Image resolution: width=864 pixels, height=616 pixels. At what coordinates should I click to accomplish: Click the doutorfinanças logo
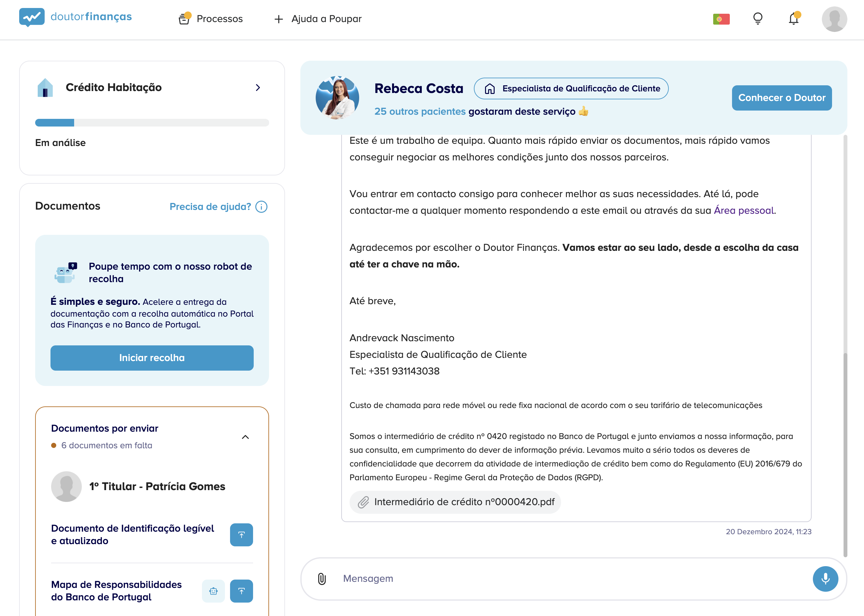click(x=75, y=18)
